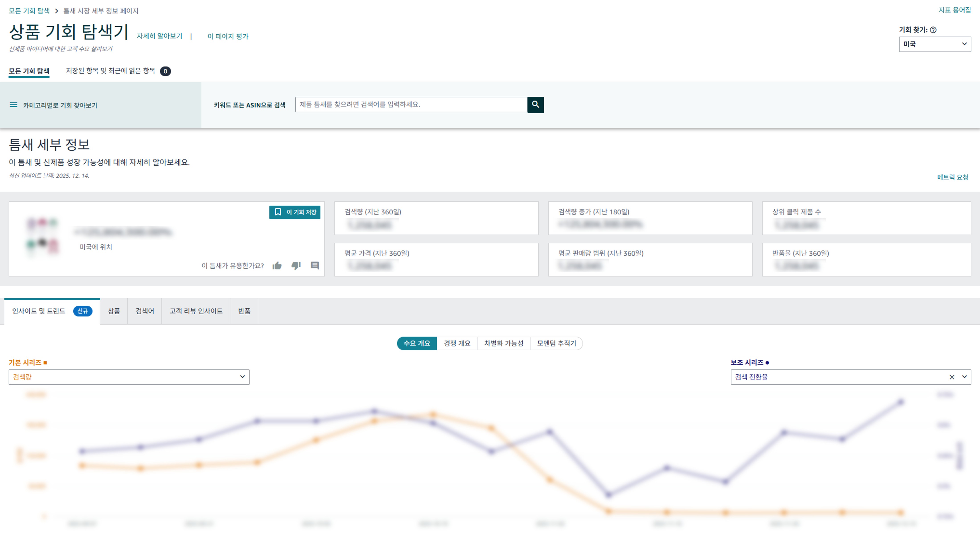Click the 자세히 알아보기 link

[159, 36]
